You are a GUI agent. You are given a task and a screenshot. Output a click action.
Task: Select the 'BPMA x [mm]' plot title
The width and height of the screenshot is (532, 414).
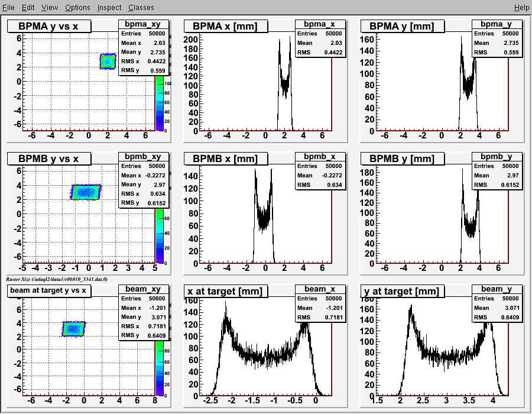pyautogui.click(x=226, y=26)
